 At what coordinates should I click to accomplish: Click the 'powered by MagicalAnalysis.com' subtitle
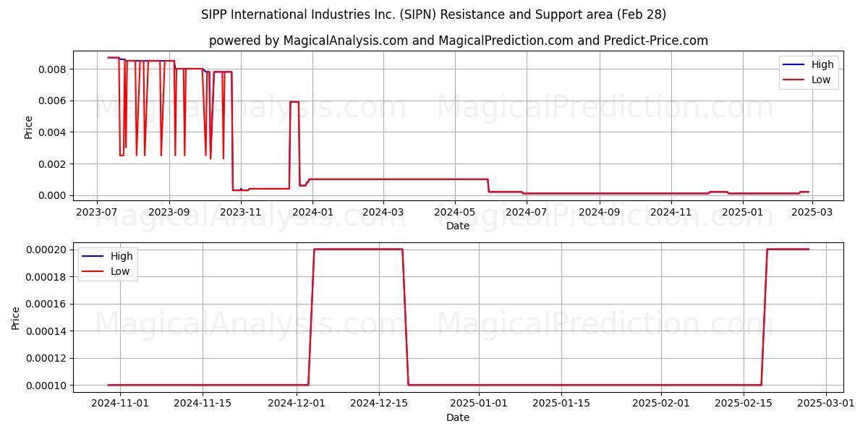click(459, 41)
